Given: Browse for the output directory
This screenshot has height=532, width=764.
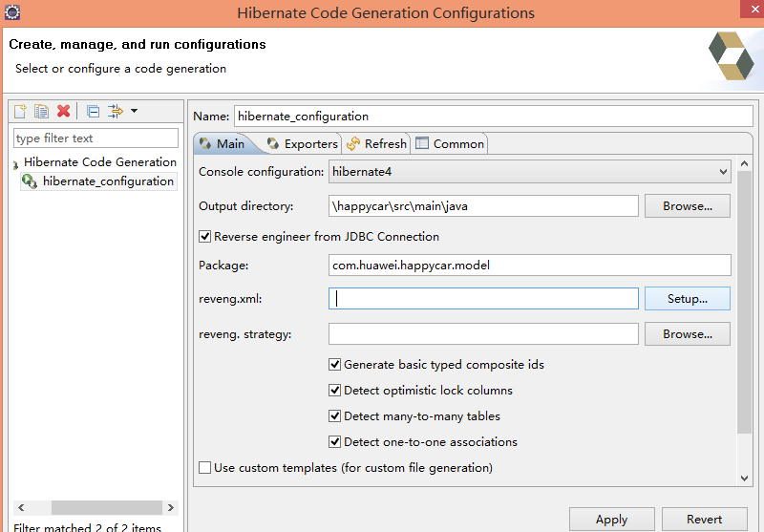Looking at the screenshot, I should [687, 206].
